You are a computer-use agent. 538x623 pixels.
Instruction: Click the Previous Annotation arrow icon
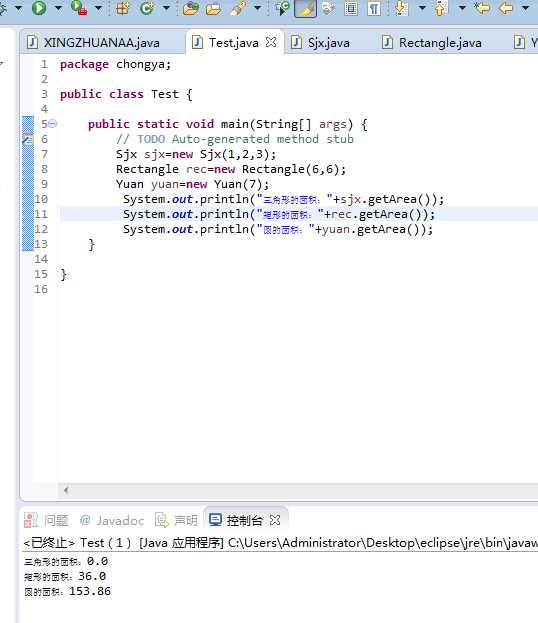[x=441, y=8]
